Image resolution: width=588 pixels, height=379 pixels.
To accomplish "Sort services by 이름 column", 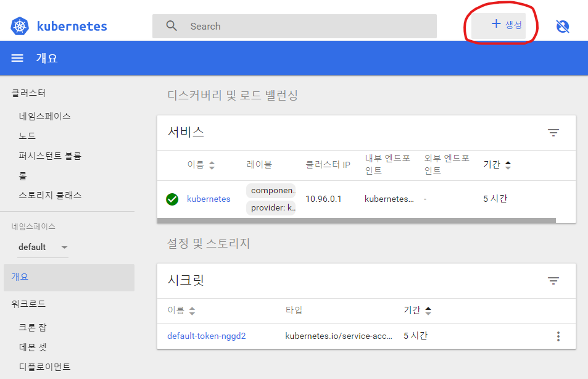I will point(201,165).
